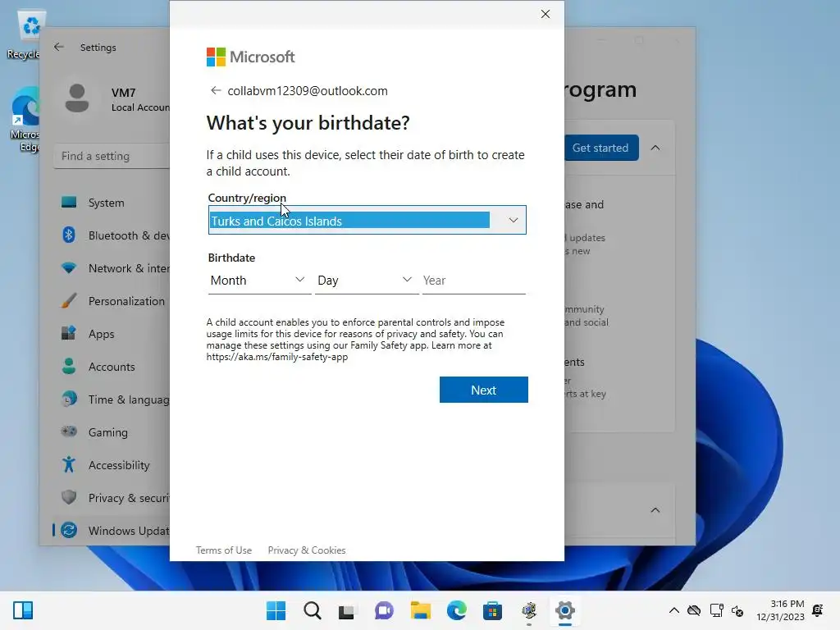Viewport: 840px width, 630px height.
Task: Click the Accounts person icon in sidebar
Action: click(x=69, y=366)
